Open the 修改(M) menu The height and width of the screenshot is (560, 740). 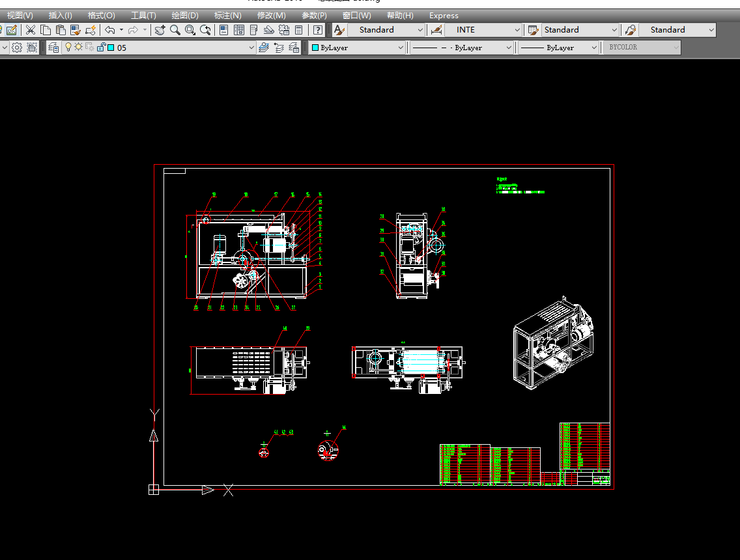pos(272,16)
